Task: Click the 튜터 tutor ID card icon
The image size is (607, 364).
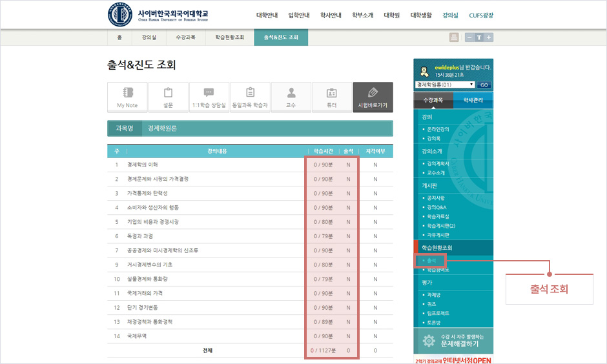Action: tap(331, 97)
